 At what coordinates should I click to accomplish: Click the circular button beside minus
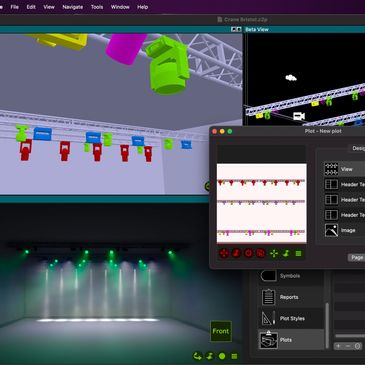357,346
